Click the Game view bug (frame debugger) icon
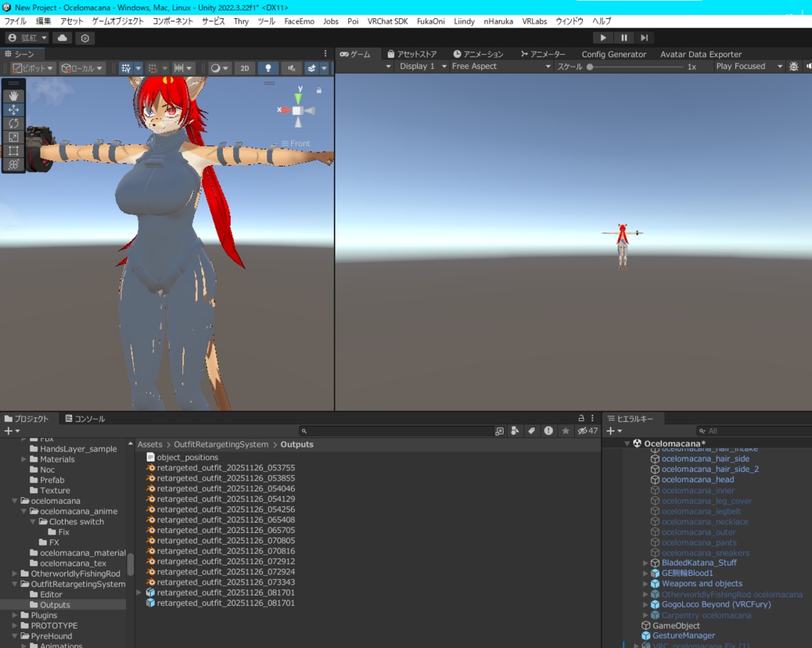This screenshot has height=648, width=812. pyautogui.click(x=793, y=67)
